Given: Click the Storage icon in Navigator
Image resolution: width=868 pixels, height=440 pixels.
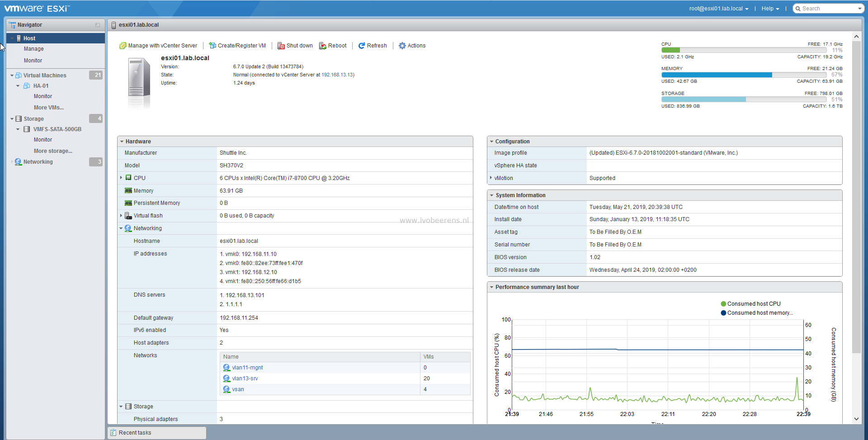Looking at the screenshot, I should (x=19, y=119).
